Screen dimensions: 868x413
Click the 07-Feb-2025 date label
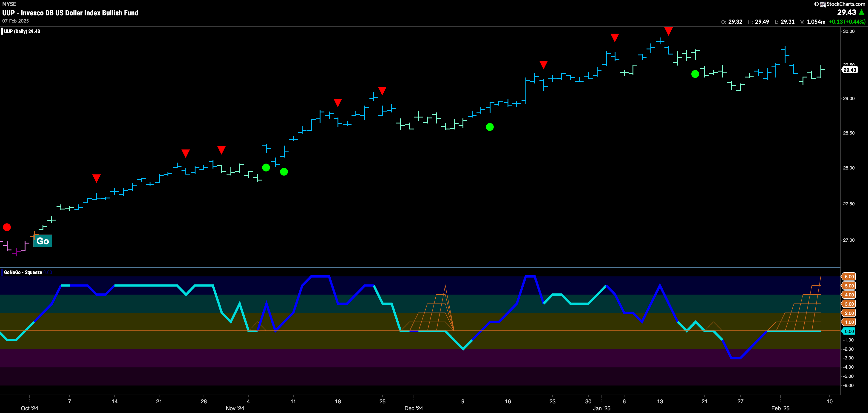coord(15,21)
